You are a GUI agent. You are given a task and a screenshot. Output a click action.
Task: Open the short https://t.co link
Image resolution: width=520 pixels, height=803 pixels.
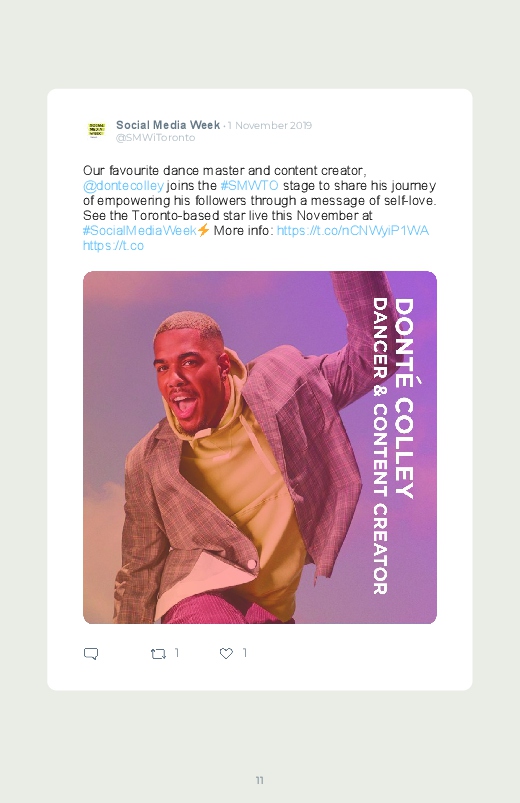click(x=113, y=246)
